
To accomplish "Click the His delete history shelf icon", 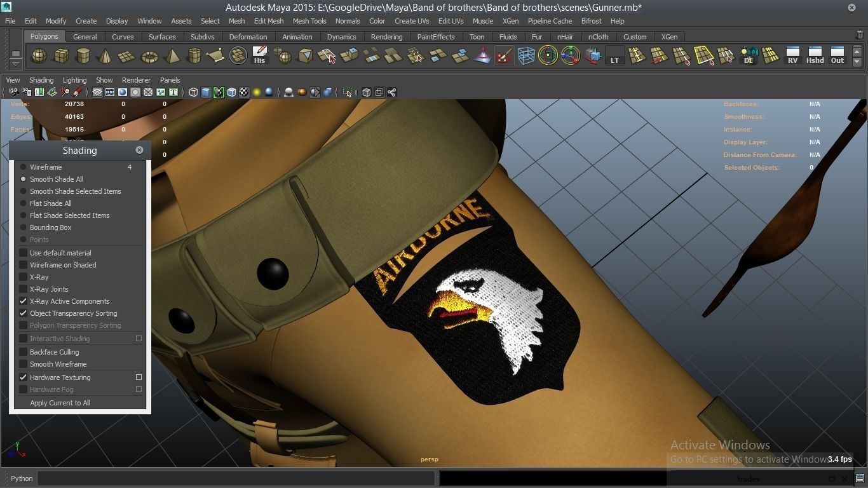I will [x=259, y=56].
